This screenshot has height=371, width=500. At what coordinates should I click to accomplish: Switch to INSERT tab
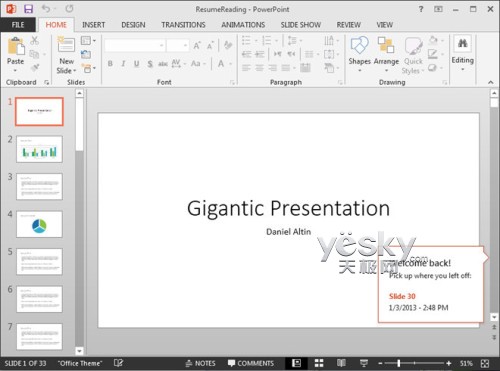93,25
